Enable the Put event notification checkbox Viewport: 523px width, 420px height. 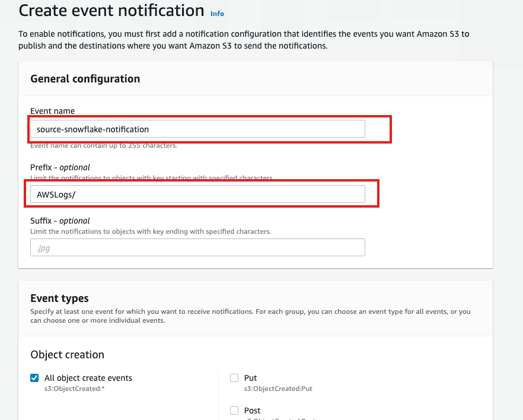[x=234, y=377]
